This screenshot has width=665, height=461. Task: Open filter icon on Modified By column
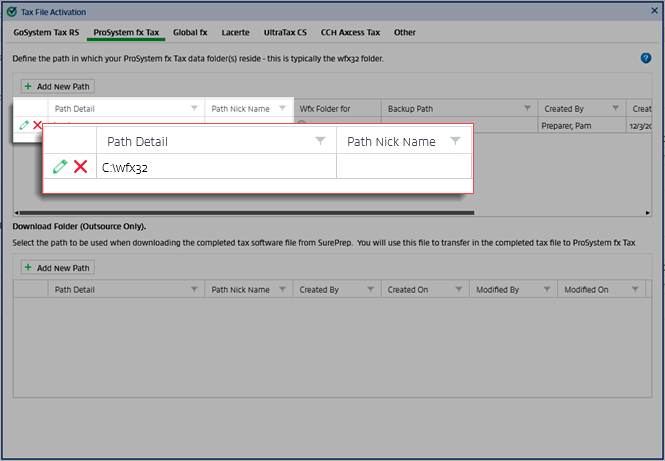point(546,290)
